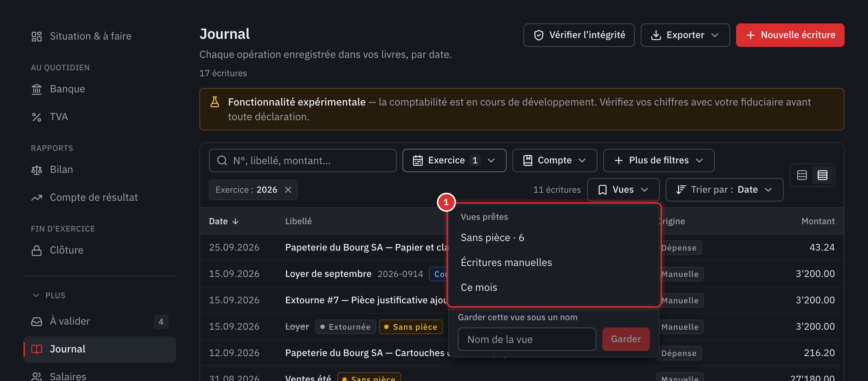Collapse the PLUS sidebar section
868x381 pixels.
click(48, 295)
